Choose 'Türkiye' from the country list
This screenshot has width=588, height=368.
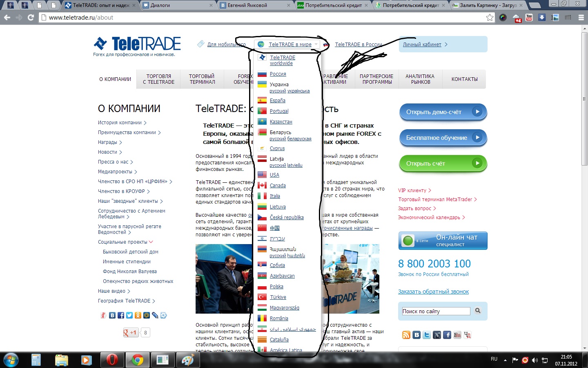click(278, 297)
